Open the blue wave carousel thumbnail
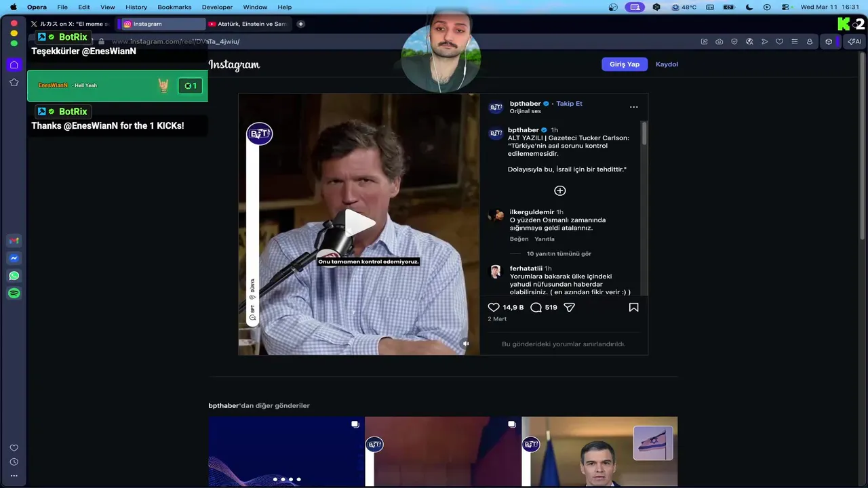This screenshot has width=868, height=488. 286,451
